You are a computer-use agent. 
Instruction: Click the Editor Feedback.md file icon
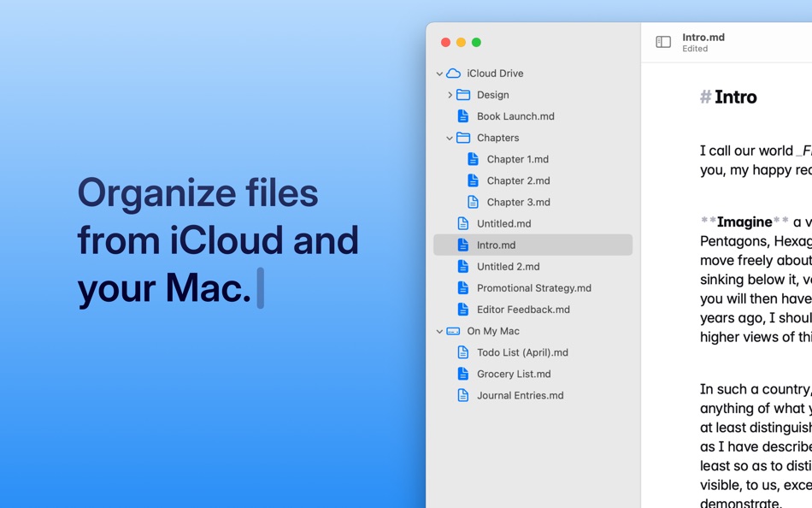pyautogui.click(x=463, y=310)
